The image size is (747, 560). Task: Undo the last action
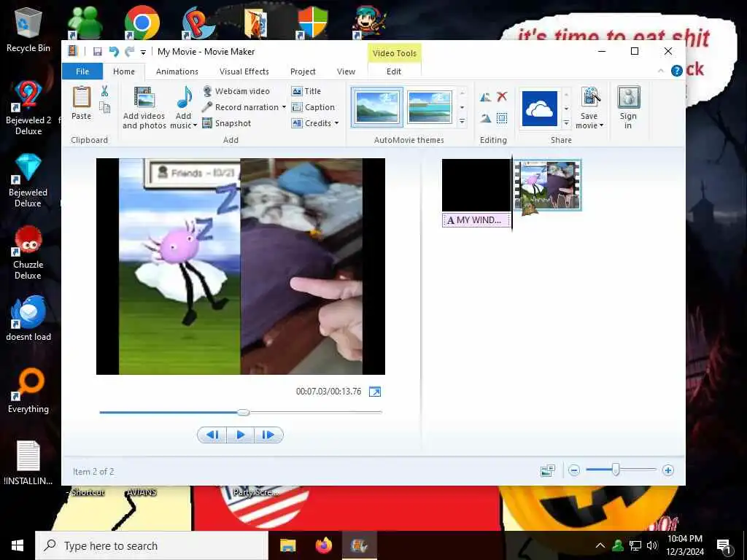(x=113, y=52)
